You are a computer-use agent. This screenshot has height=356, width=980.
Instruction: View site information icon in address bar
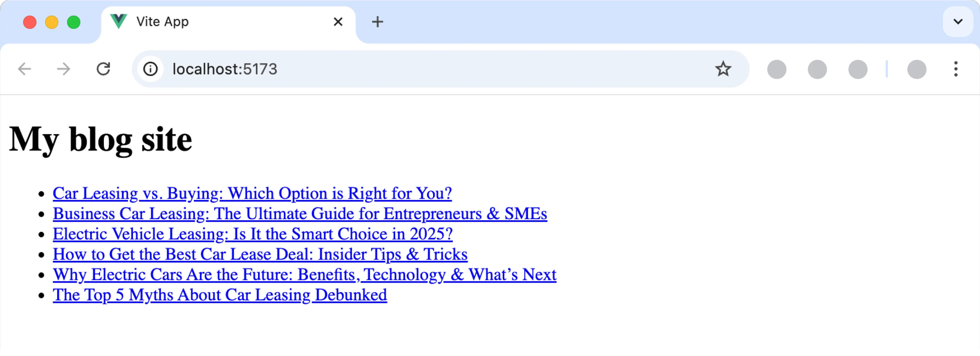tap(150, 69)
